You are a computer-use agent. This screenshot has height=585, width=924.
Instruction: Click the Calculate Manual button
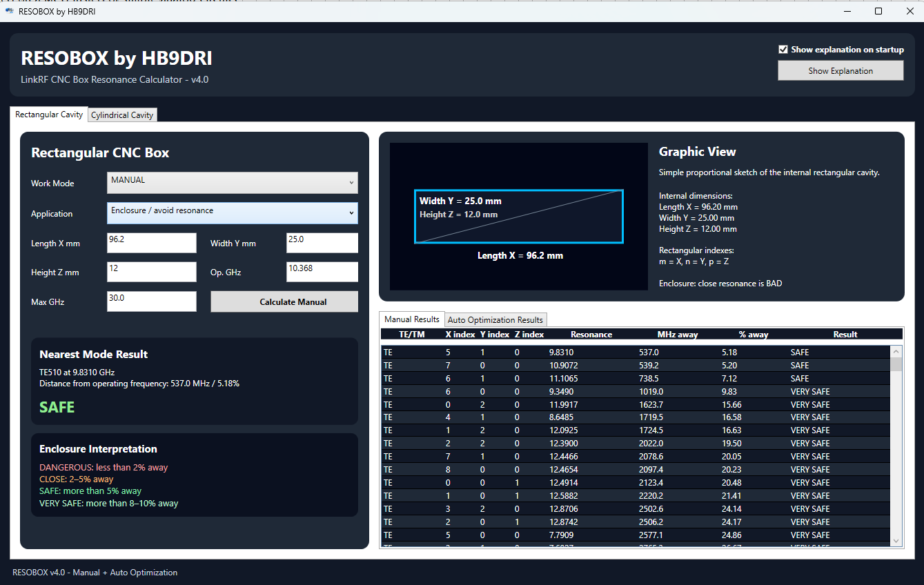click(x=284, y=301)
